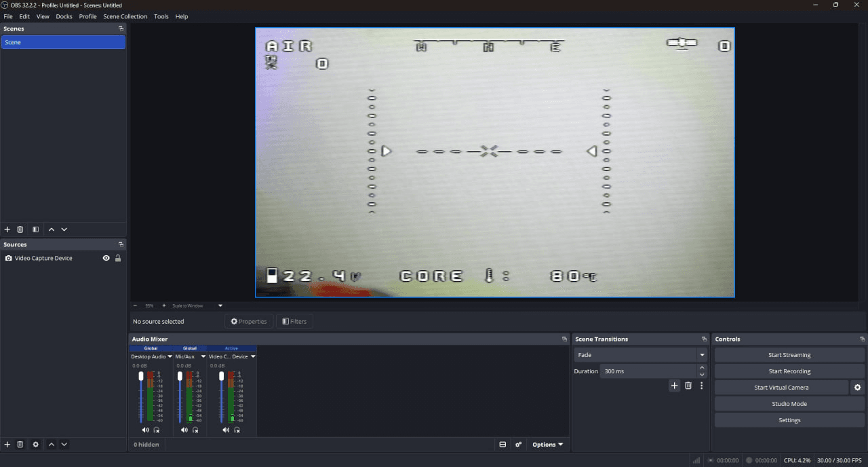This screenshot has height=467, width=868.
Task: Open the View menu
Action: click(x=43, y=16)
